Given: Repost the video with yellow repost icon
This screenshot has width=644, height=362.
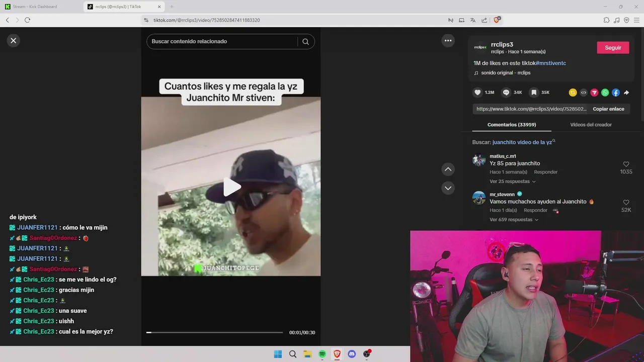Looking at the screenshot, I should point(573,93).
